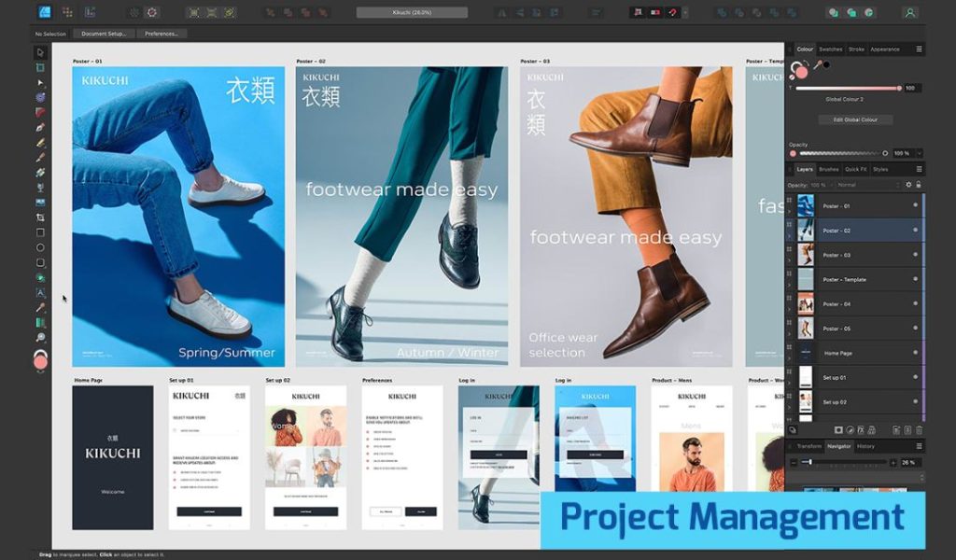Zoom out with Navigator minus button
This screenshot has width=956, height=560.
(x=794, y=463)
